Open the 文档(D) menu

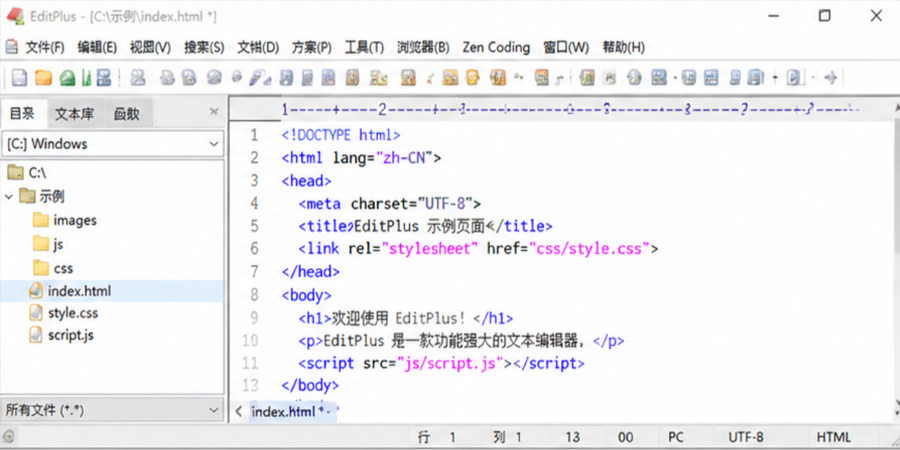(258, 48)
